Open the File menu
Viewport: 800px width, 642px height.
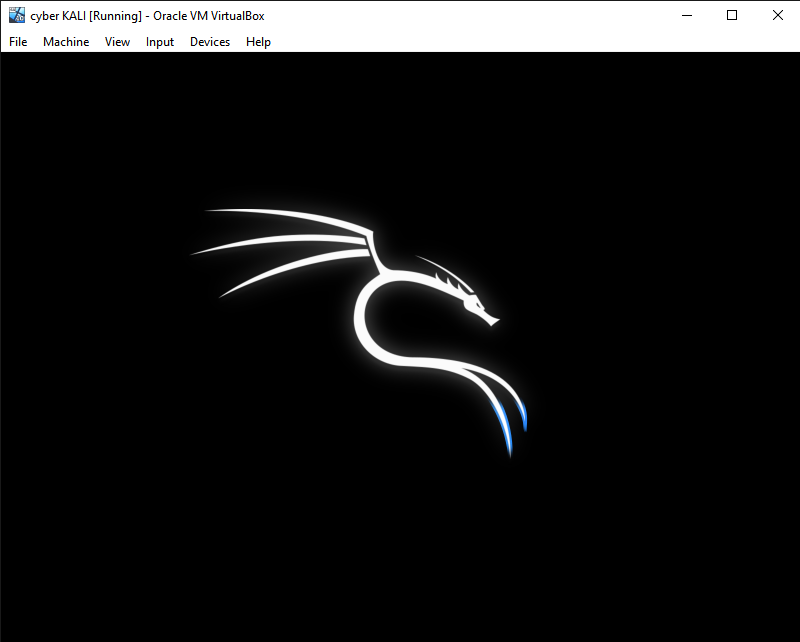point(18,42)
